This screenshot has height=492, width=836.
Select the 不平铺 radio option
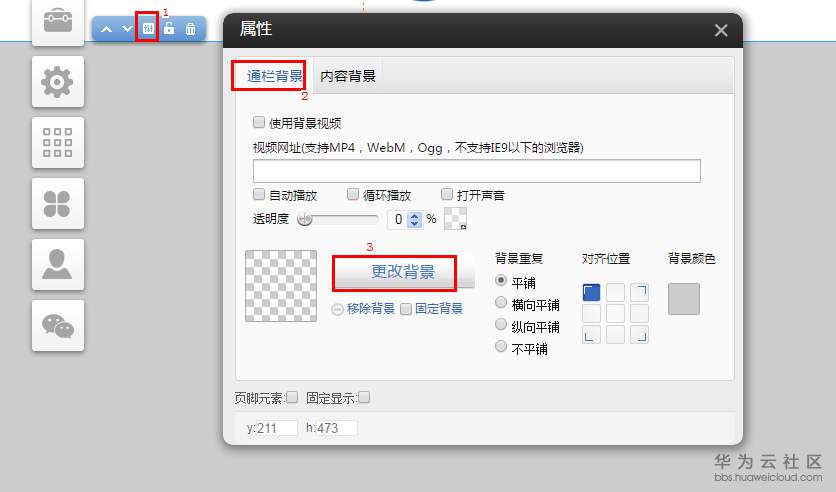[501, 346]
